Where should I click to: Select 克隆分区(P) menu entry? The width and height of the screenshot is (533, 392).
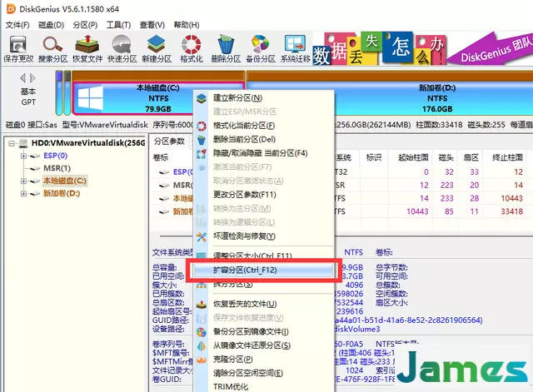tap(263, 360)
